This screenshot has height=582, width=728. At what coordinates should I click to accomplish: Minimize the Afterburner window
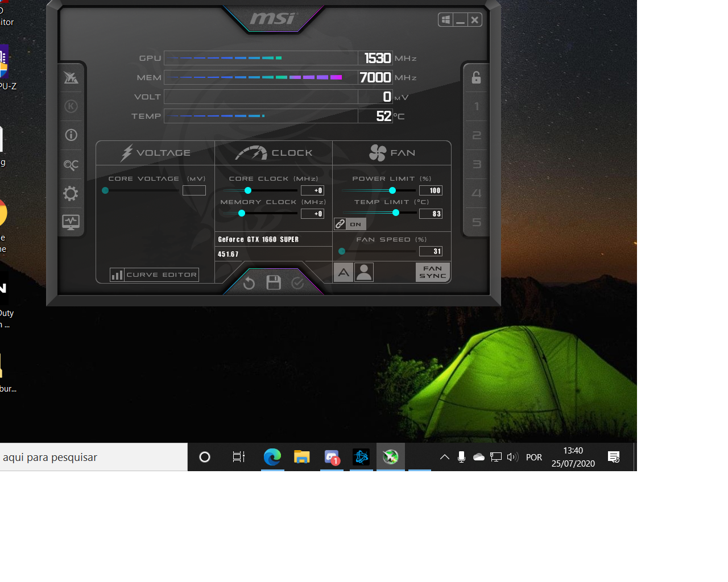tap(461, 20)
